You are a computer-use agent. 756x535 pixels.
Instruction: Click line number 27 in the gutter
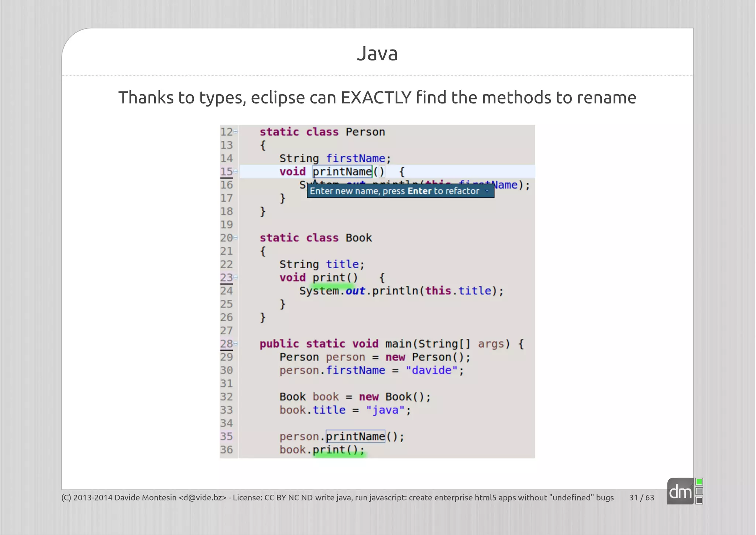click(x=227, y=330)
